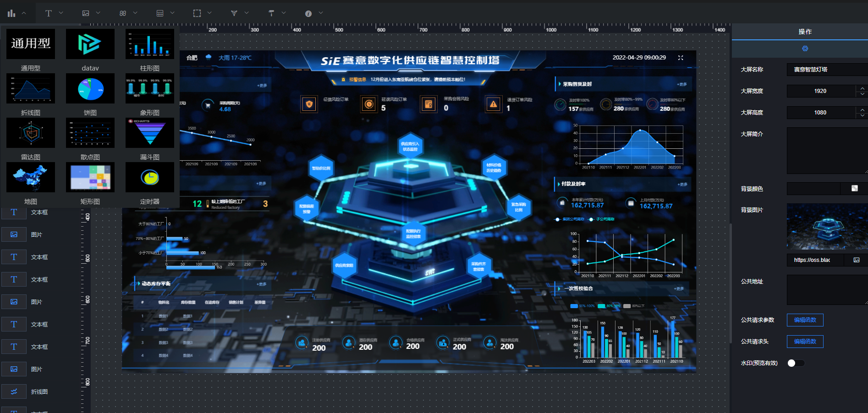Select the 折线图 layer in the layer list
The image size is (868, 413).
(40, 391)
